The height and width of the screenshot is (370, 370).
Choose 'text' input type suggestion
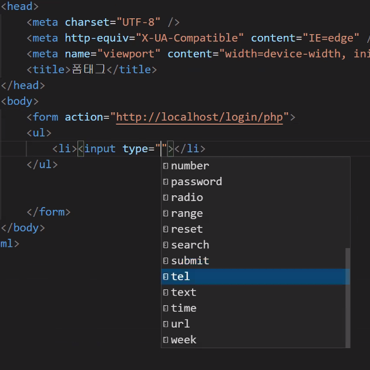pyautogui.click(x=255, y=292)
